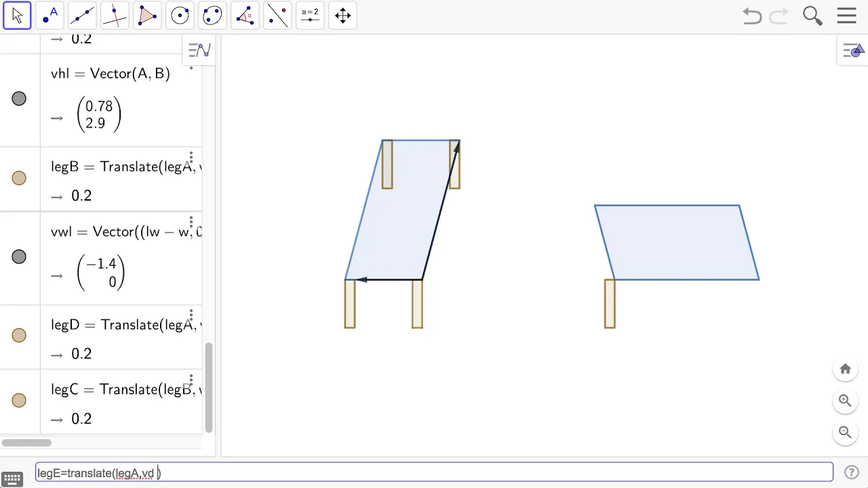Select the leg under the right parallelogram
This screenshot has height=488, width=868.
610,304
